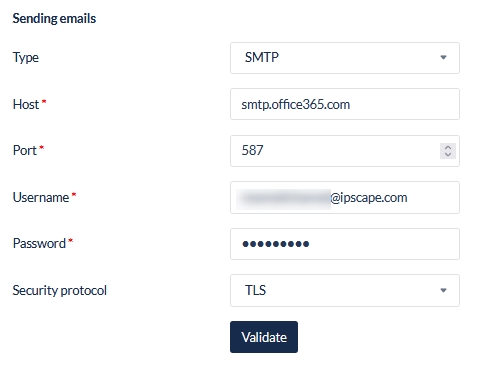Click the red asterisk next to Password
The height and width of the screenshot is (378, 488).
[70, 240]
